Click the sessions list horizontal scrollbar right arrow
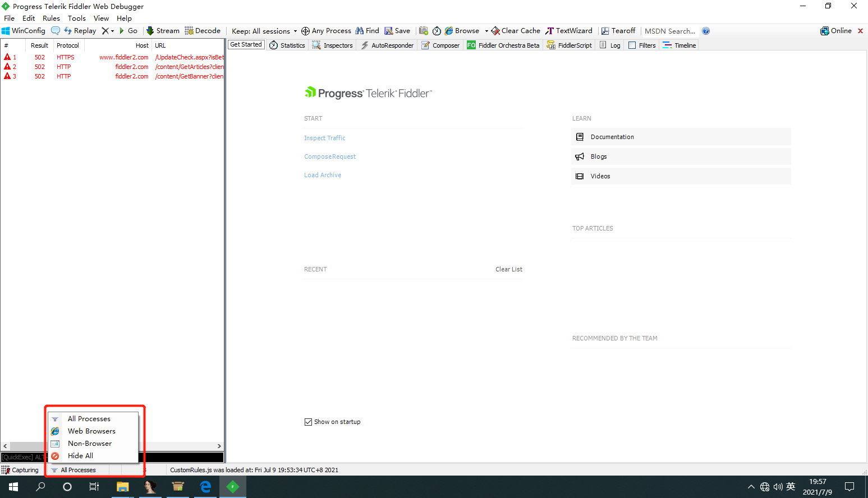Image resolution: width=868 pixels, height=498 pixels. (219, 446)
